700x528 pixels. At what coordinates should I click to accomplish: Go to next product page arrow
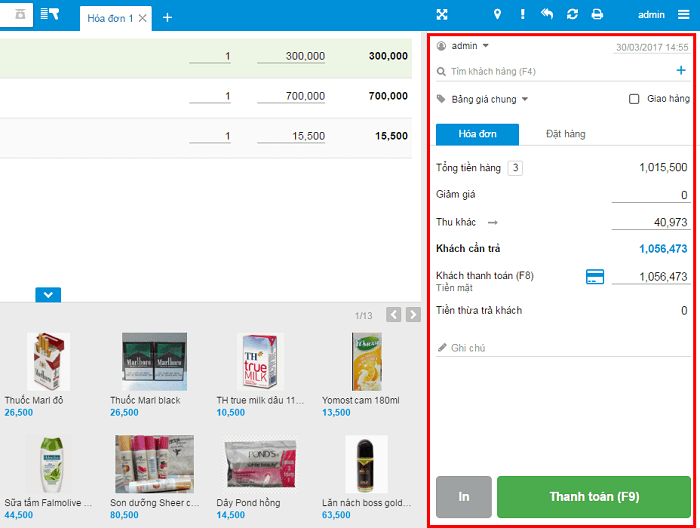tap(413, 315)
